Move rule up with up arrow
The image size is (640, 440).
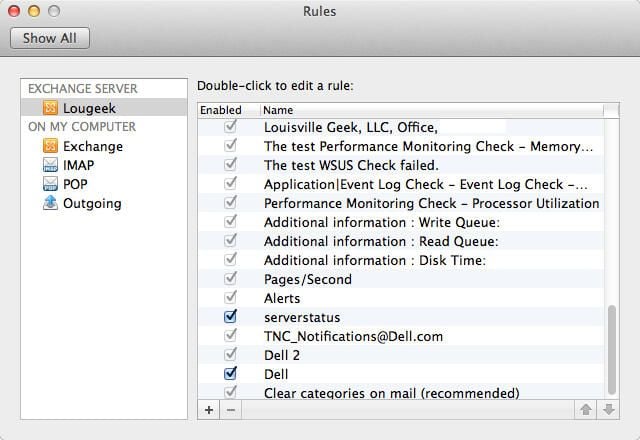586,409
